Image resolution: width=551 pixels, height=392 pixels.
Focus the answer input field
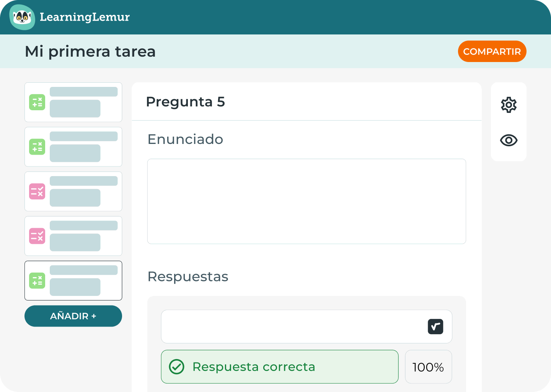(291, 327)
